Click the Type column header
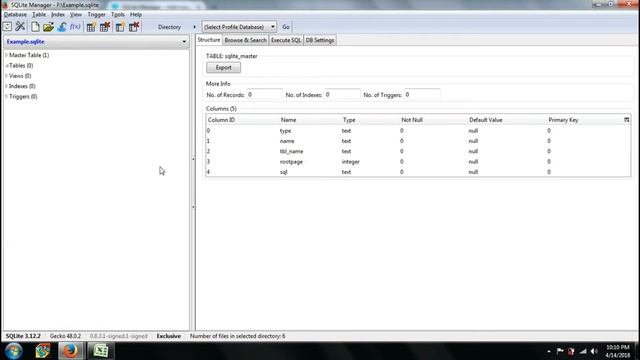Screen dimensions: 640x360 pyautogui.click(x=370, y=120)
